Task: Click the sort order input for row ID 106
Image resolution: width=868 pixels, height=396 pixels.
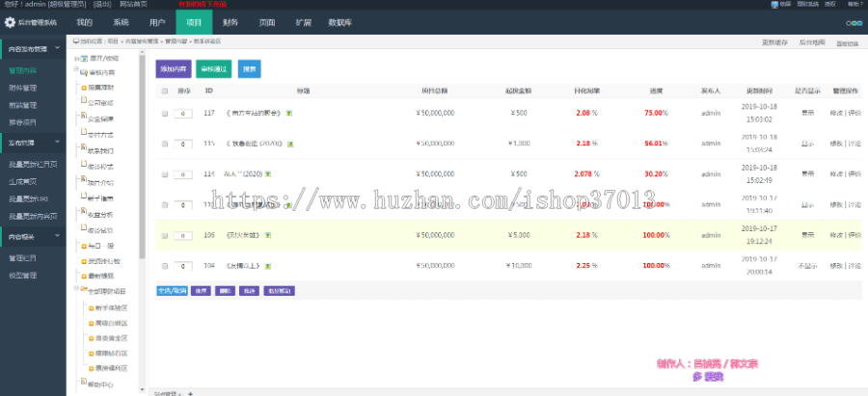Action: [183, 236]
